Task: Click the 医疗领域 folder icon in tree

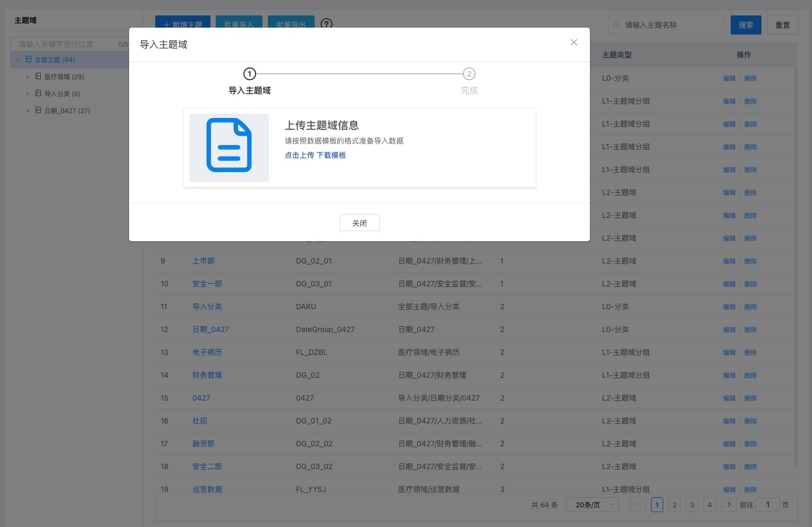Action: click(38, 76)
